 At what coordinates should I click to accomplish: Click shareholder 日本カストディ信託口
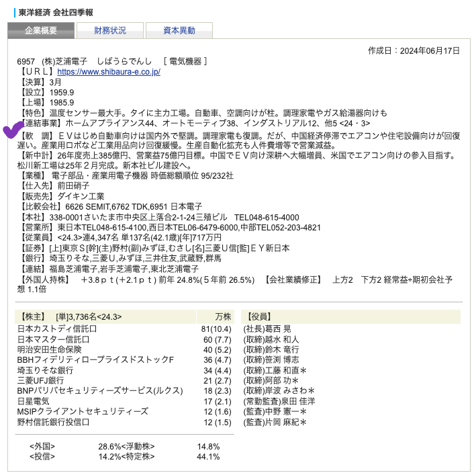[x=57, y=329]
